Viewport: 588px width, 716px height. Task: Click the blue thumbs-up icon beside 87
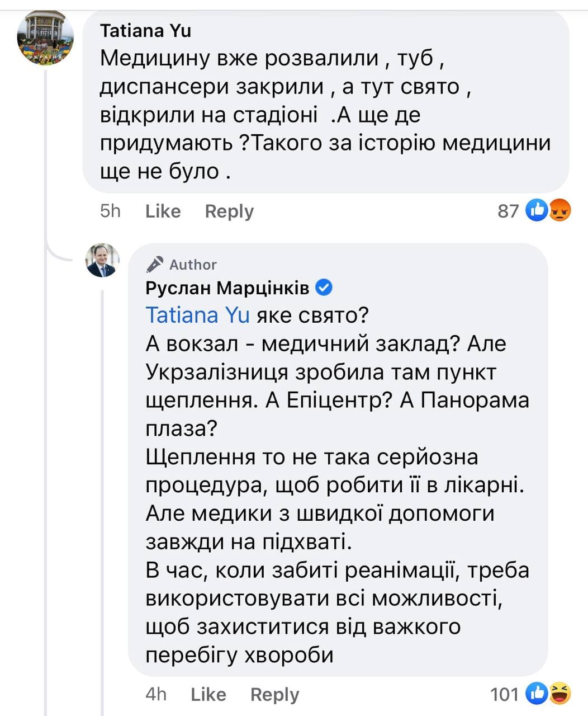537,210
